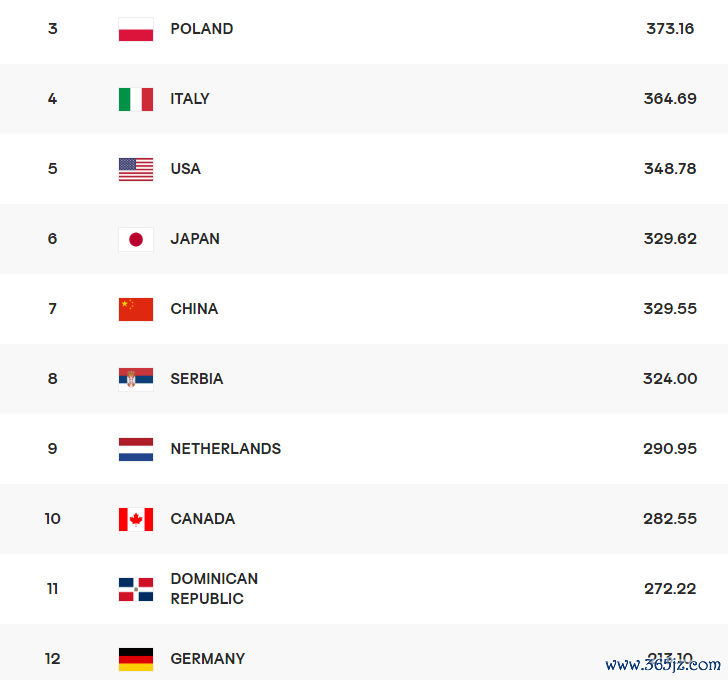Click Serbia's score 324.00

tap(670, 379)
